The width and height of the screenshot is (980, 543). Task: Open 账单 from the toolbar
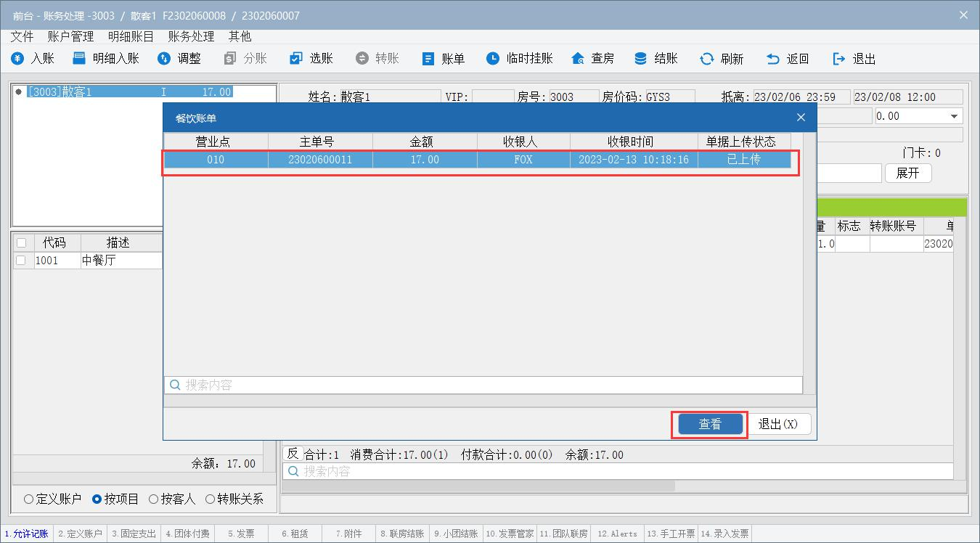pyautogui.click(x=443, y=59)
